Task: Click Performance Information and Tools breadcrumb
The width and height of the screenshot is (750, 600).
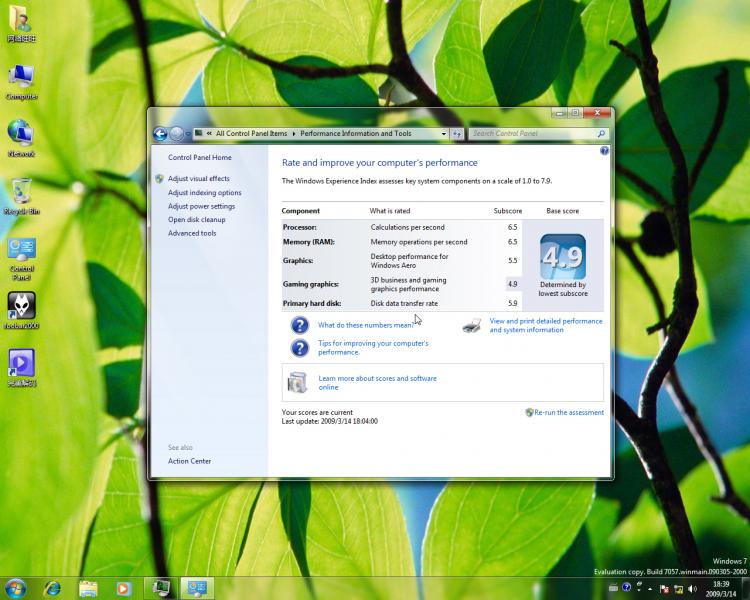Action: pos(355,133)
